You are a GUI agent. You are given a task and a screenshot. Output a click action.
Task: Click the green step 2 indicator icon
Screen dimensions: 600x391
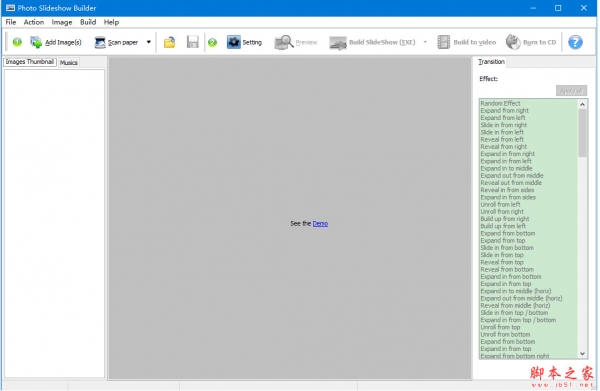[212, 42]
